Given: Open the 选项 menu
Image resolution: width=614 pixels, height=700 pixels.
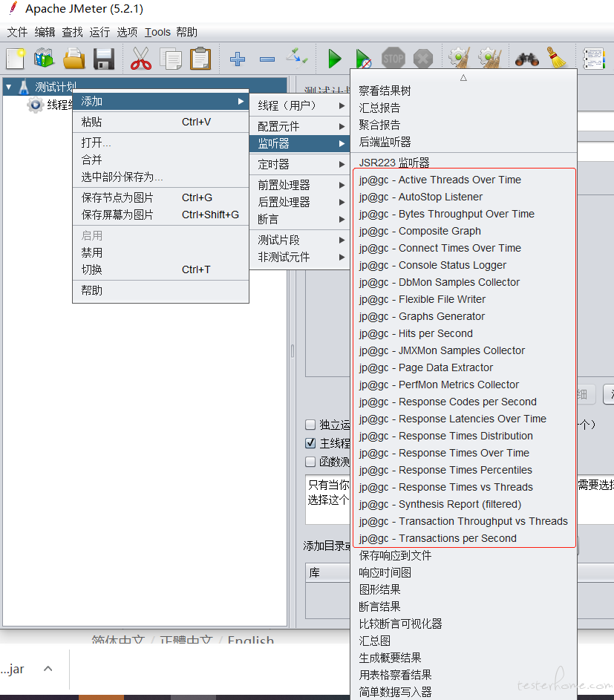Looking at the screenshot, I should (x=127, y=32).
